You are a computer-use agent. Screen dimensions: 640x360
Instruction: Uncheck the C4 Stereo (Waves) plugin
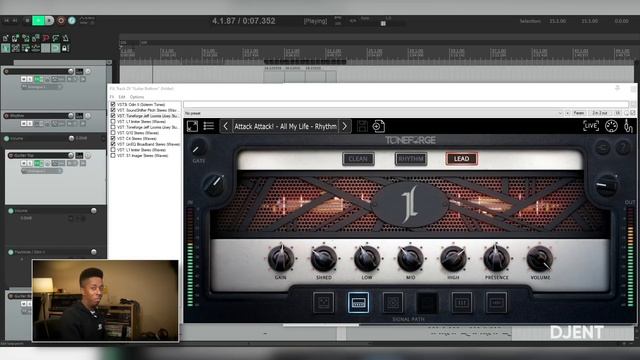(x=113, y=139)
